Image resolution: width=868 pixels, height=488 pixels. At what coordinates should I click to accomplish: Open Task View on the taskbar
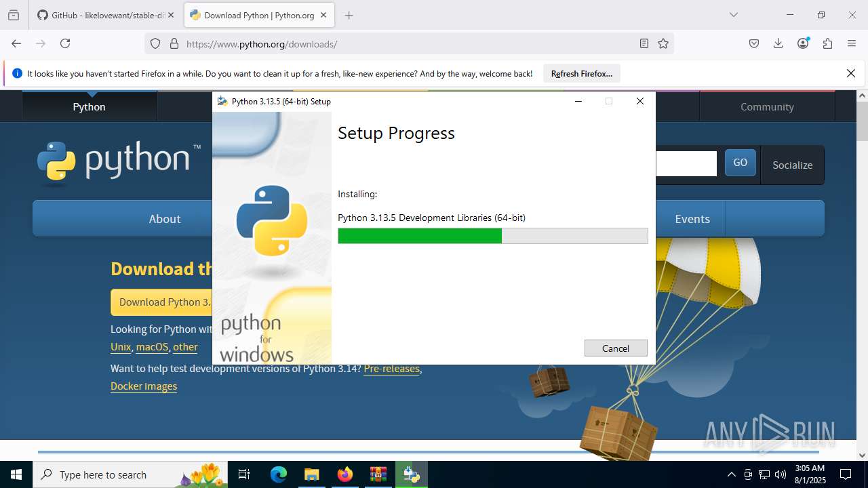[245, 474]
